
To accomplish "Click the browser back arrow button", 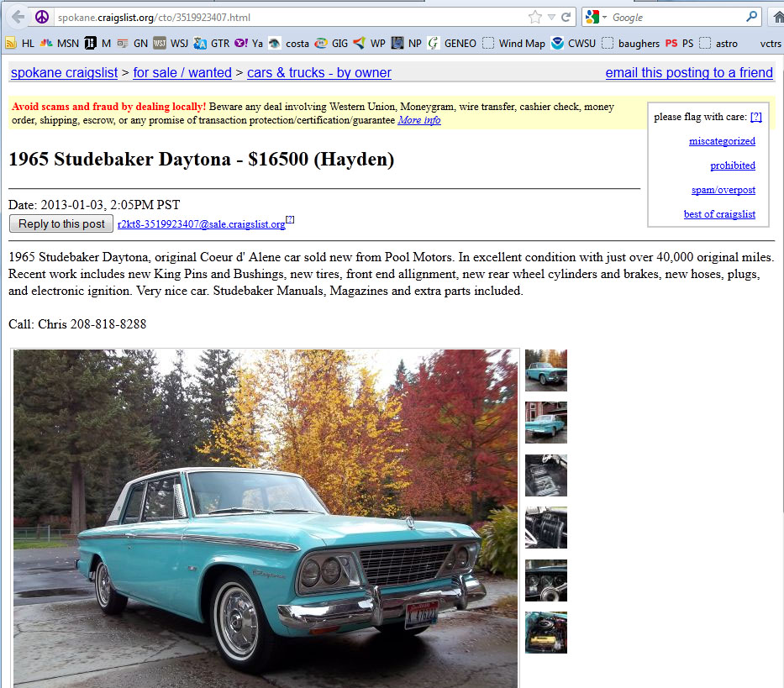I will tap(18, 17).
